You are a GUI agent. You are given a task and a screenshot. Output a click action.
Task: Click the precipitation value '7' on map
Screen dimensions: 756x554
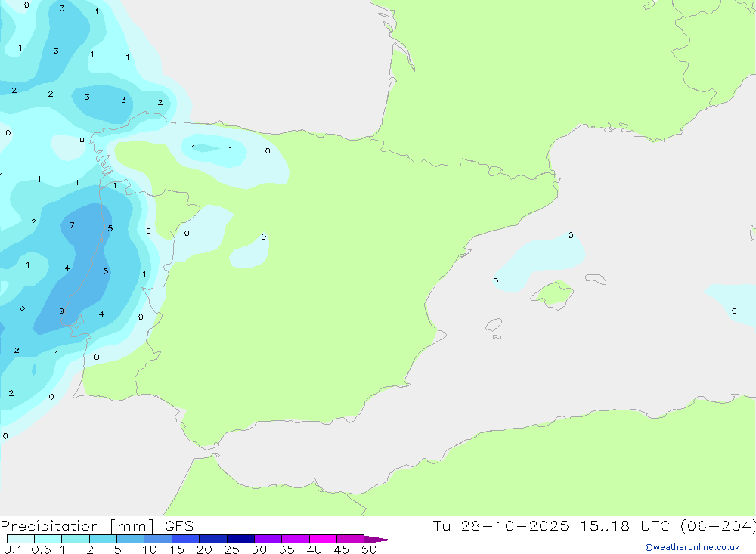72,225
